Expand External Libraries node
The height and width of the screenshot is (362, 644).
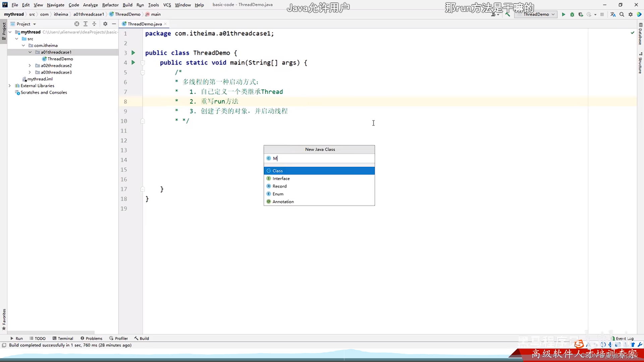[x=10, y=85]
